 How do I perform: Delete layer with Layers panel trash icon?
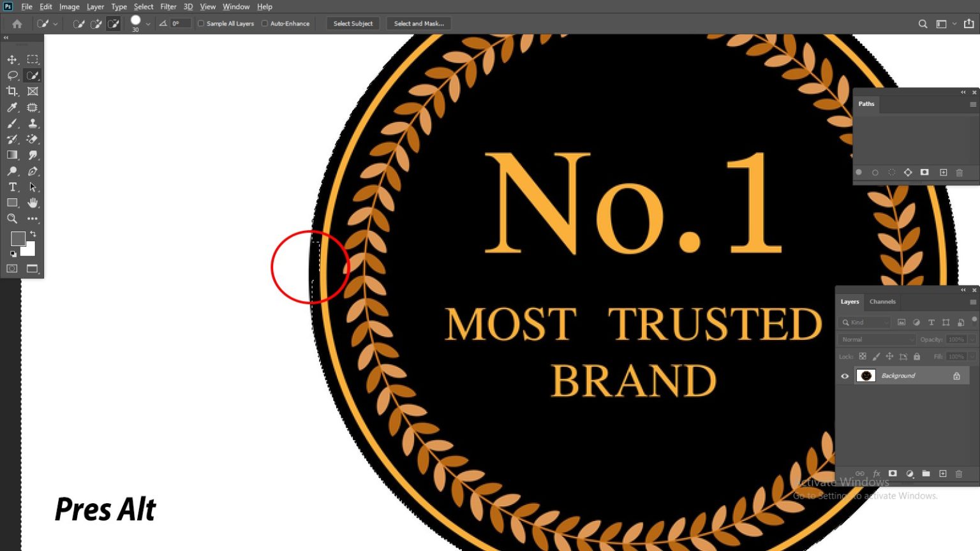959,474
